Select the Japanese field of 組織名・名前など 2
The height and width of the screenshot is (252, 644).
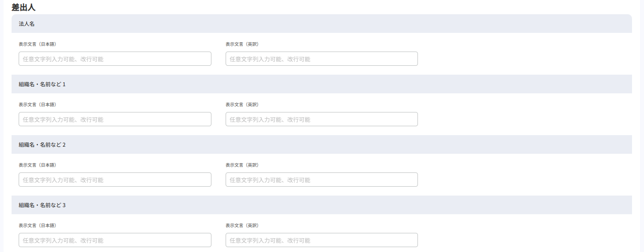[115, 180]
